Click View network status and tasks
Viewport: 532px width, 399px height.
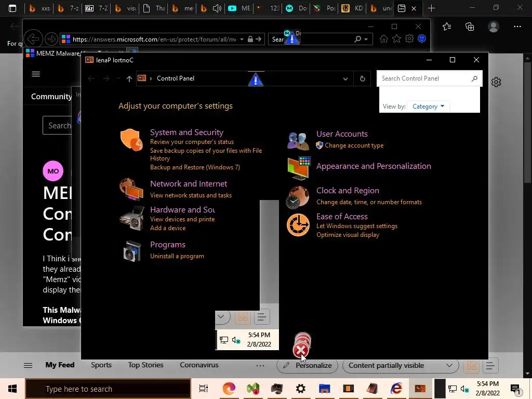(191, 195)
